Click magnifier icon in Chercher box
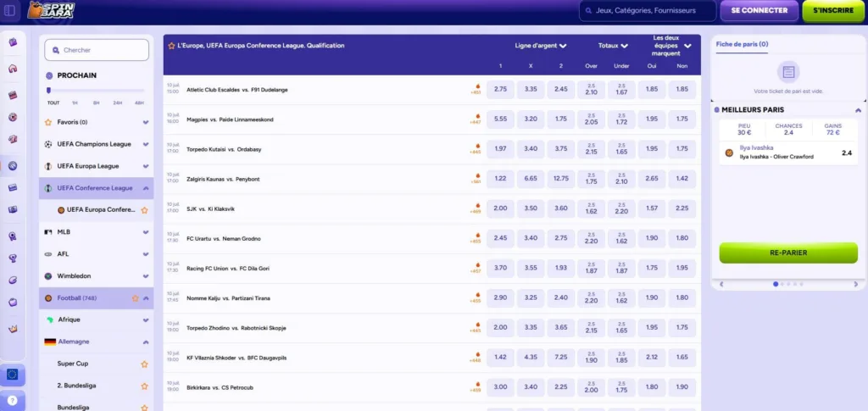Viewport: 868px width, 411px height. (x=56, y=50)
